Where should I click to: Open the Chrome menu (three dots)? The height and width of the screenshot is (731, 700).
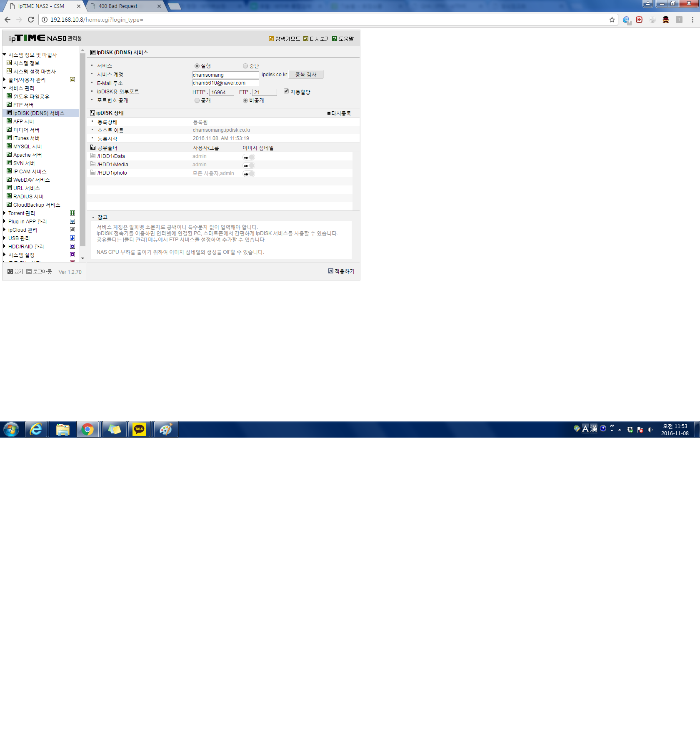pyautogui.click(x=692, y=20)
